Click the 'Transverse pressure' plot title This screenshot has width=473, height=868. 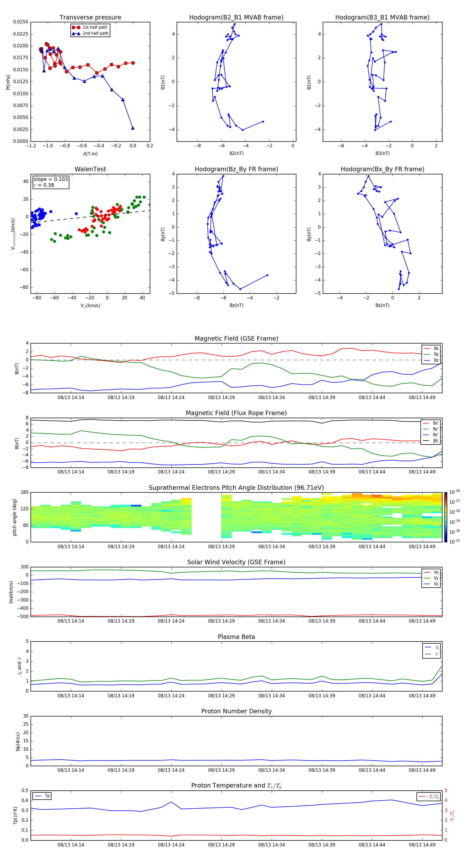[90, 18]
